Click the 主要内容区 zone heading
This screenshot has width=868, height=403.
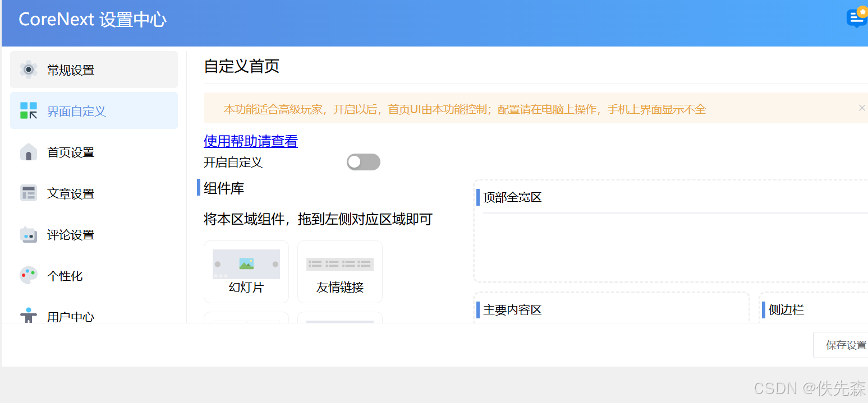(512, 310)
